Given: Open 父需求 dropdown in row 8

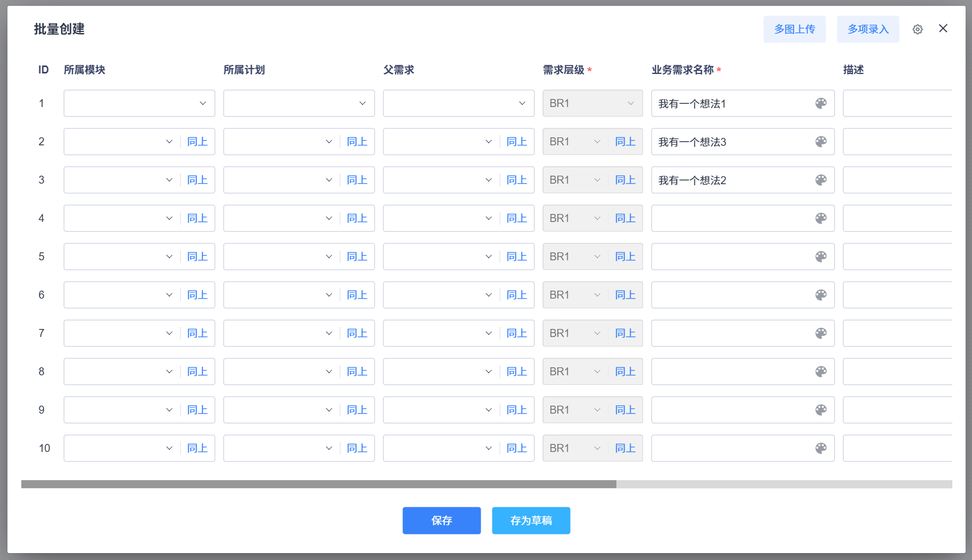Looking at the screenshot, I should 441,372.
